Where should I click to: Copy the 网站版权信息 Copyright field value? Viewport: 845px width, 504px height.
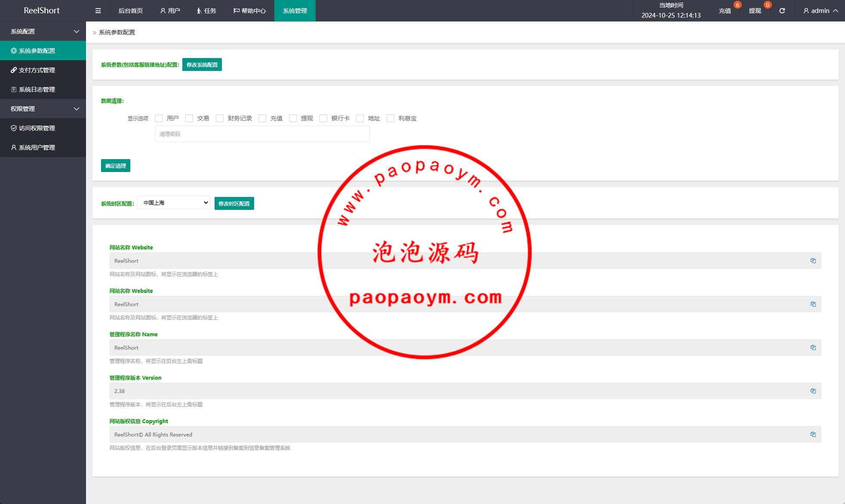click(813, 434)
